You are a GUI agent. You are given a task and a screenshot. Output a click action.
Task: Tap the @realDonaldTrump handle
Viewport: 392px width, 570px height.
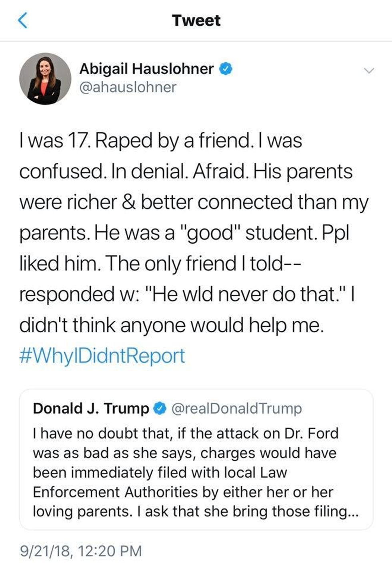coord(236,408)
